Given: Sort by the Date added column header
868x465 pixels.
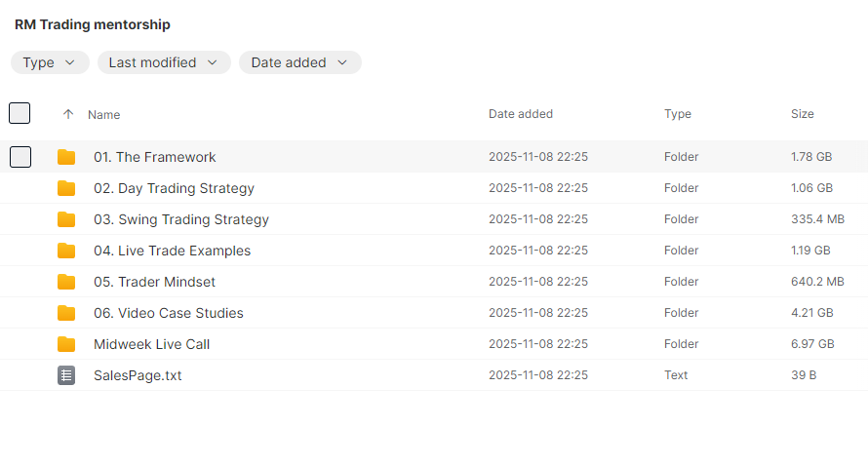Looking at the screenshot, I should 521,114.
